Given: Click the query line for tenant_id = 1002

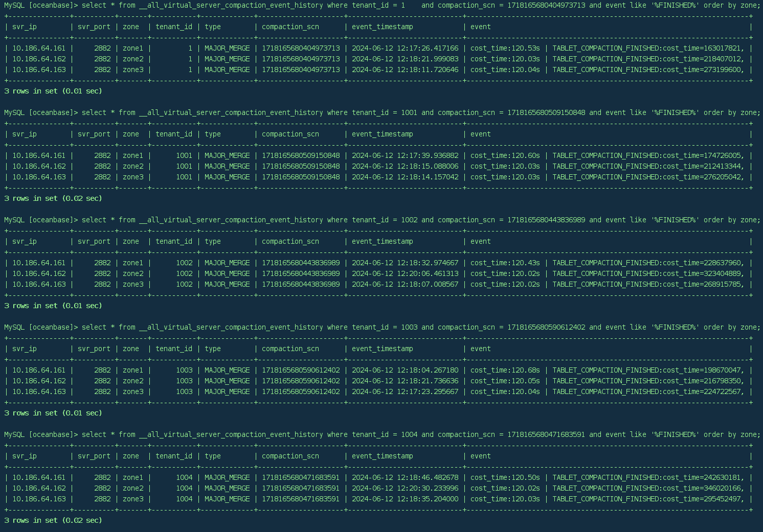Looking at the screenshot, I should pos(381,220).
